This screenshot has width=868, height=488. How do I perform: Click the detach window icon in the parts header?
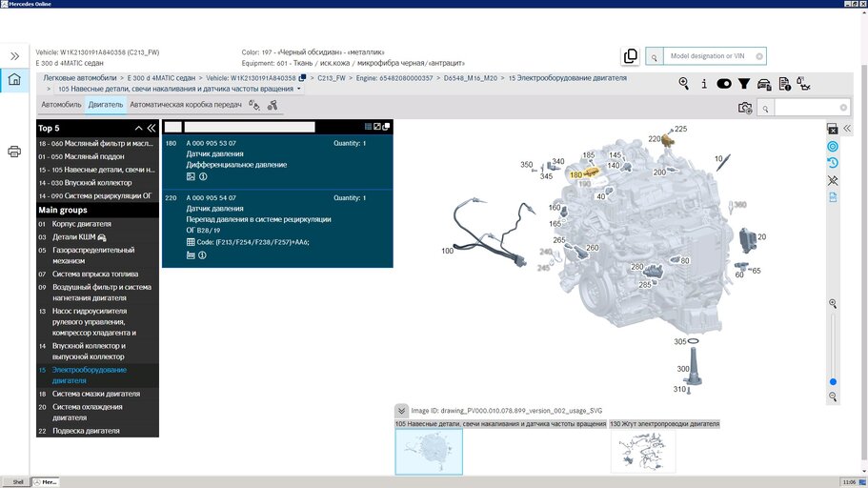(386, 127)
